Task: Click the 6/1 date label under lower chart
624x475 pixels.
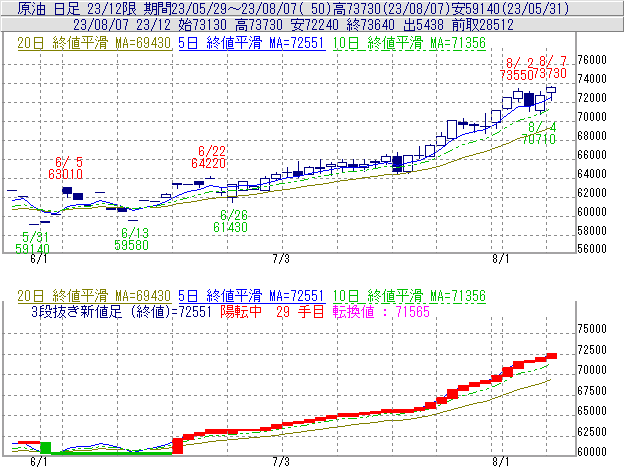Action: tap(39, 462)
